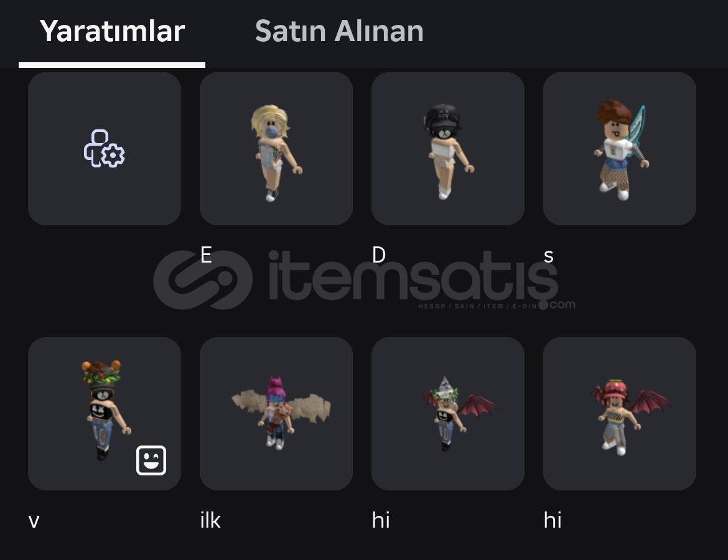Click the itemsatış chain-link logo watermark
This screenshot has width=728, height=560.
[203, 280]
